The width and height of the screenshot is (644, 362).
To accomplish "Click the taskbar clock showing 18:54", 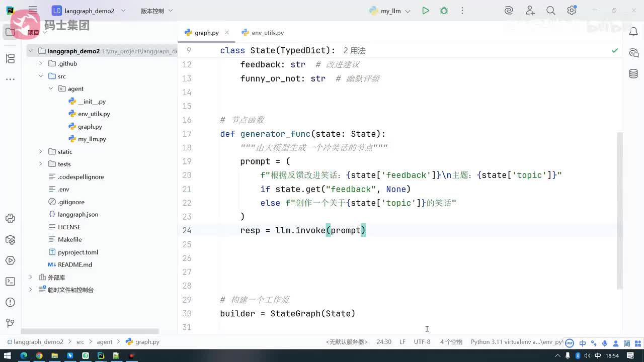I will point(612,356).
